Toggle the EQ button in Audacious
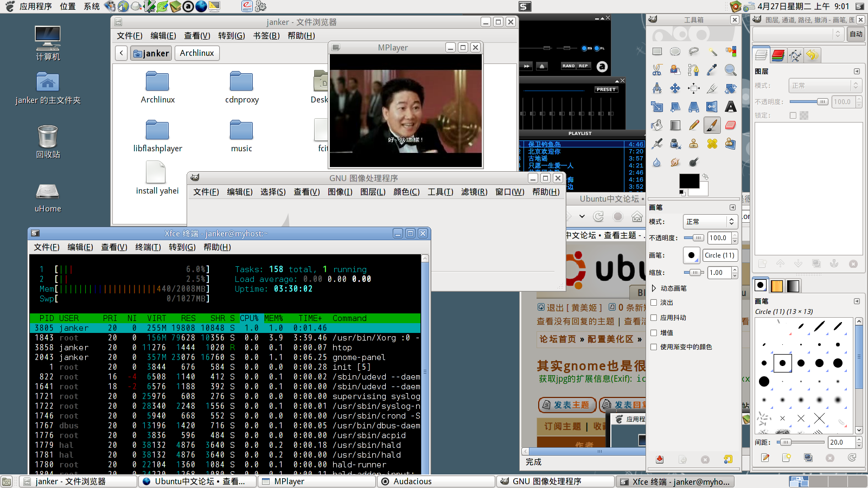The image size is (868, 488). tap(586, 48)
